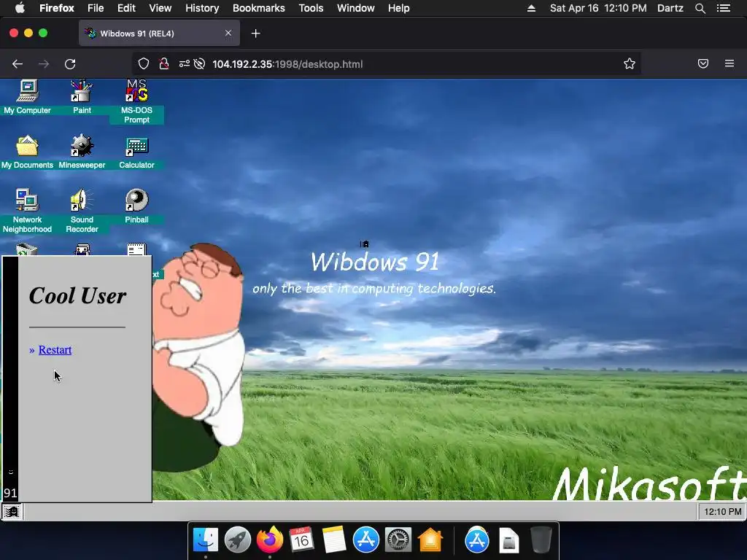Open the View menu

pyautogui.click(x=160, y=8)
